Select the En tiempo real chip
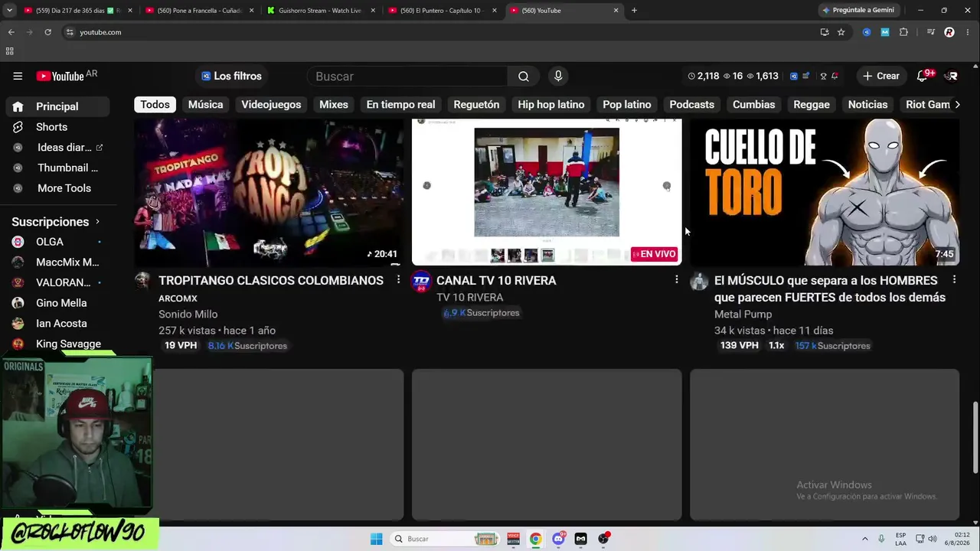This screenshot has width=980, height=551. pyautogui.click(x=400, y=105)
